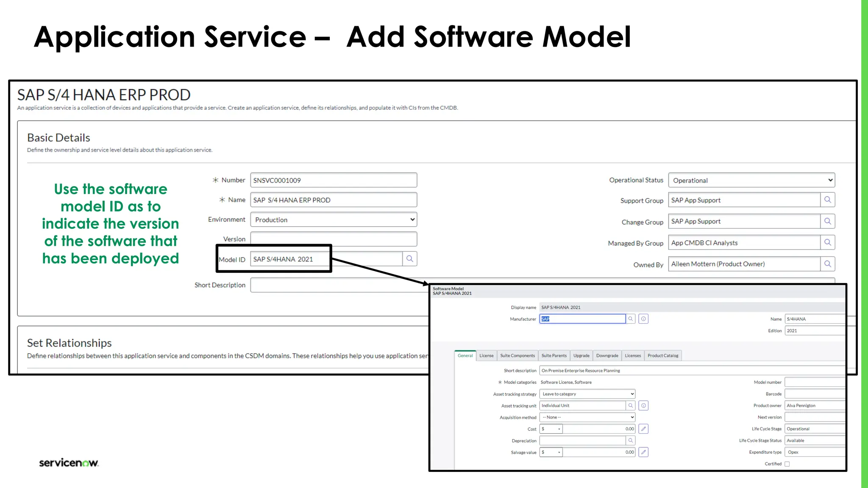Click the Cost edit pencil icon
Viewport: 868px width, 488px height.
point(643,429)
